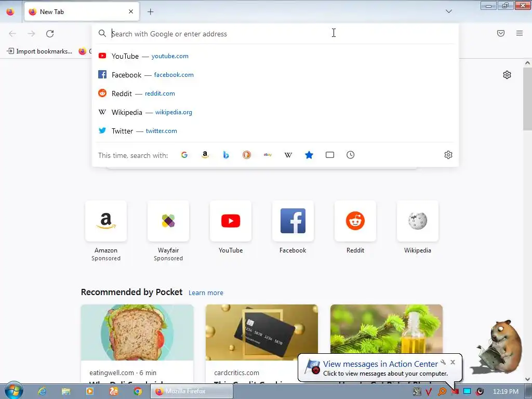
Task: Click the scrollbar up arrow
Action: [x=527, y=63]
